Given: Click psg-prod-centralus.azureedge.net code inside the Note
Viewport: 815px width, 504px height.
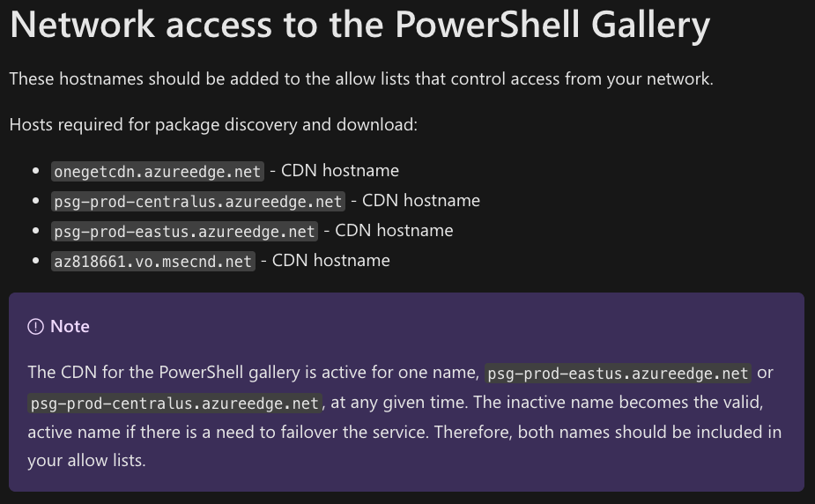Looking at the screenshot, I should 174,404.
